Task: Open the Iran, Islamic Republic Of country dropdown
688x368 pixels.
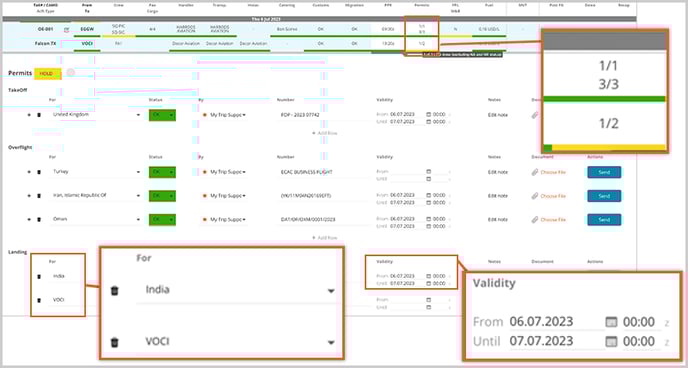Action: coord(139,196)
